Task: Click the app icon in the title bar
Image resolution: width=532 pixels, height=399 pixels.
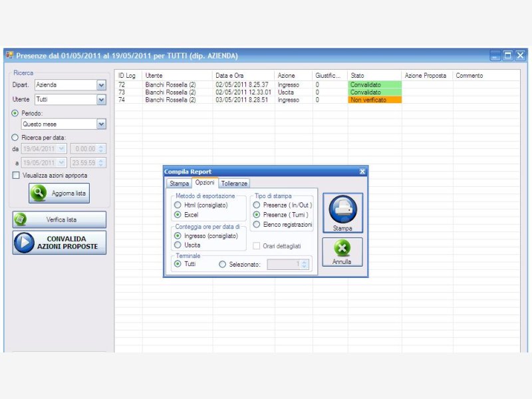Action: pos(9,55)
